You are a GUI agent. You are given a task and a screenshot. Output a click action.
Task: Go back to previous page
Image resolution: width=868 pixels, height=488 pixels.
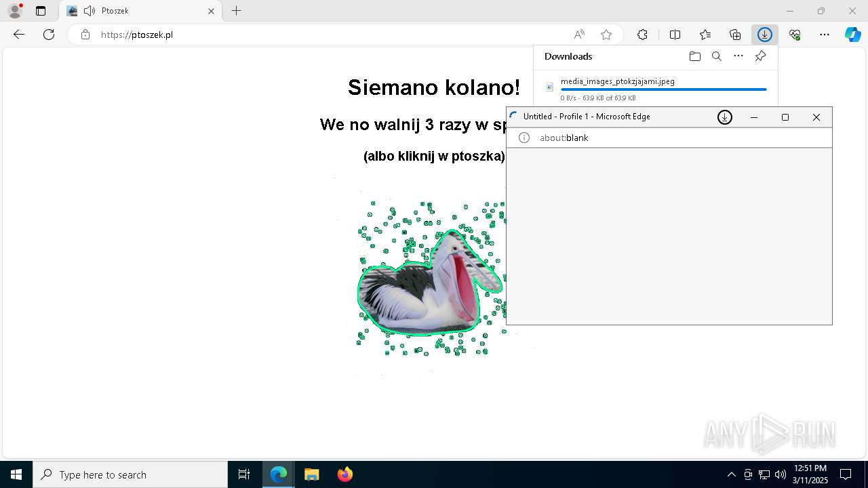pyautogui.click(x=19, y=35)
